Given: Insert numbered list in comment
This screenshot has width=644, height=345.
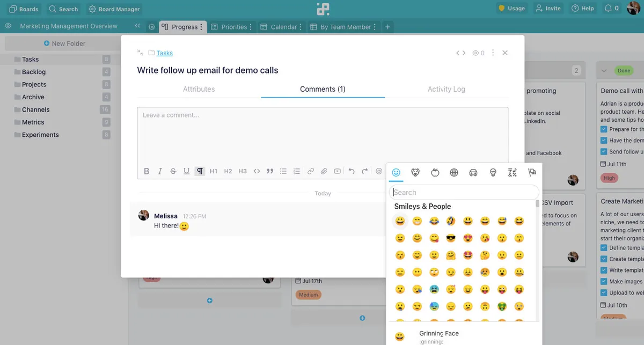Looking at the screenshot, I should click(x=297, y=171).
